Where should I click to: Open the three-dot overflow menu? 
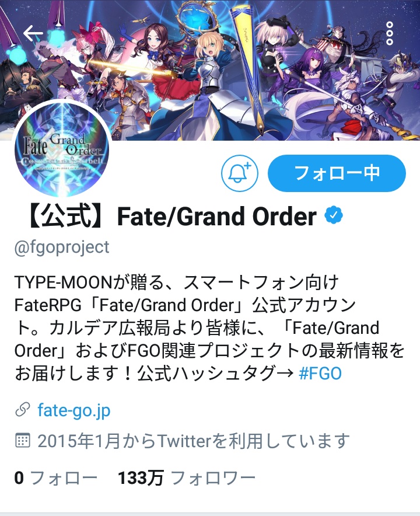pos(390,33)
